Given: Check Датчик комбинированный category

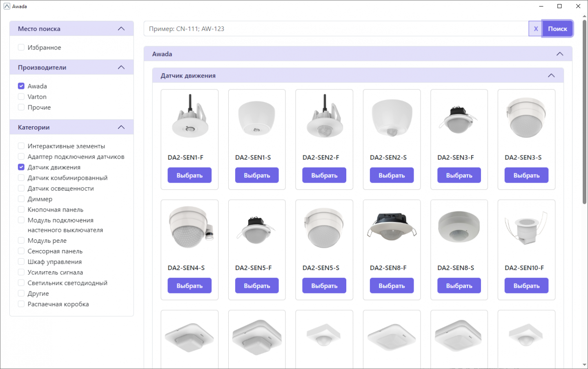Looking at the screenshot, I should [21, 178].
